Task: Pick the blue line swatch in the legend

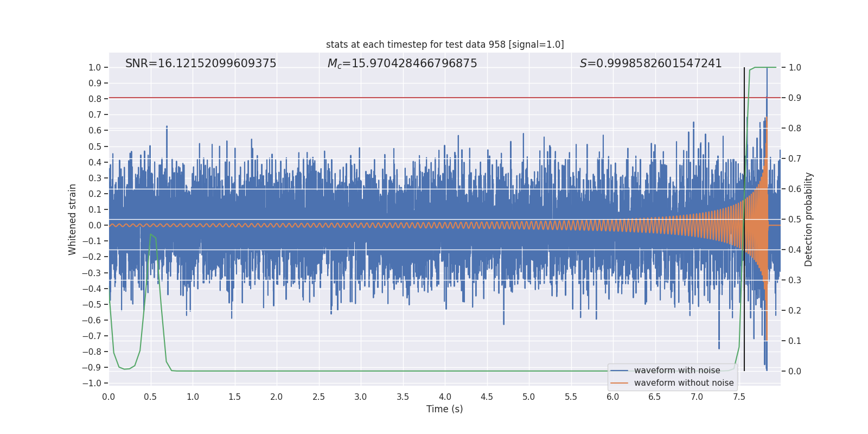Action: (x=620, y=371)
